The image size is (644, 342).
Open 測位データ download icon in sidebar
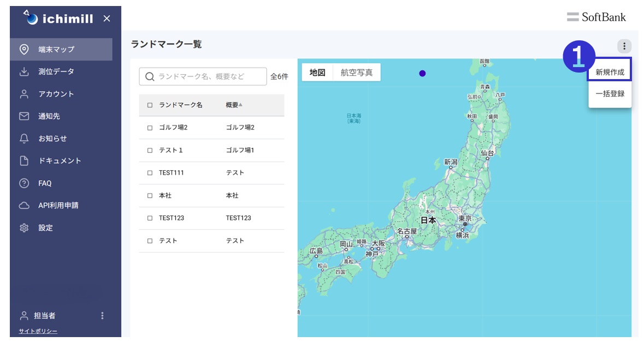pos(24,71)
